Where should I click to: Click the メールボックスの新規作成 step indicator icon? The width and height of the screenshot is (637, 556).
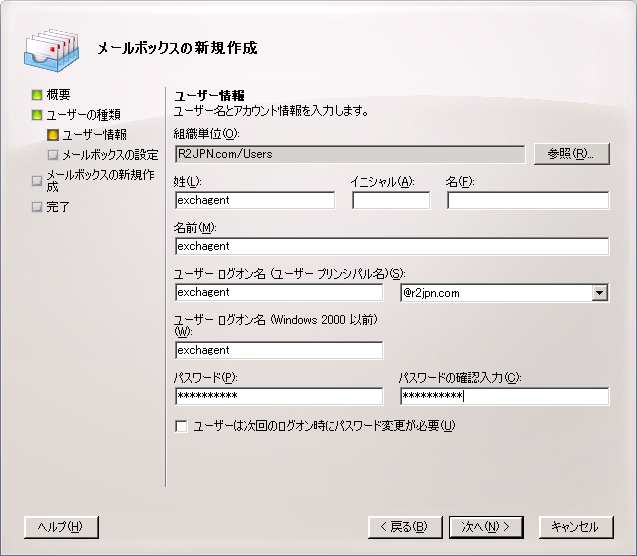pyautogui.click(x=37, y=181)
